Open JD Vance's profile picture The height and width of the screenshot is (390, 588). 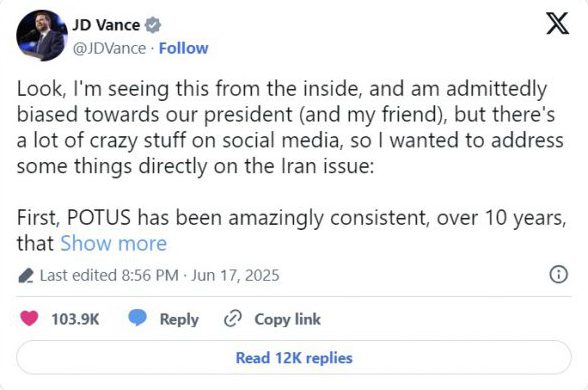tap(42, 35)
